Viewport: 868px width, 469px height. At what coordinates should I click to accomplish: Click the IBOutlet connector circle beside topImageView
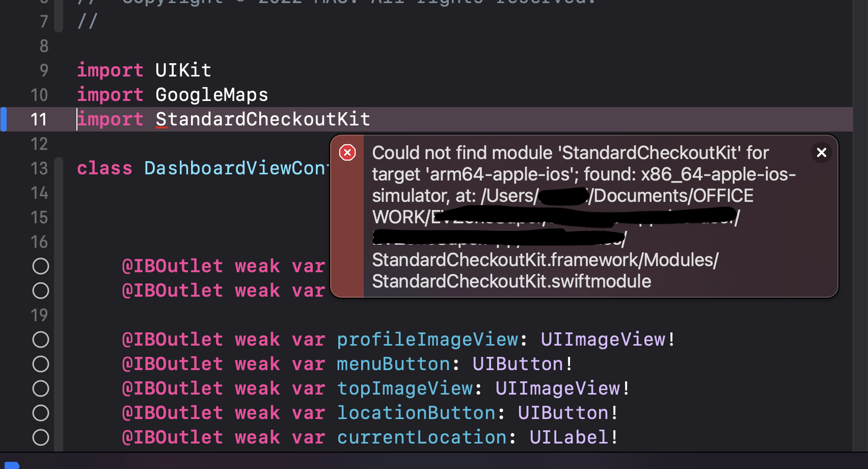(x=41, y=388)
